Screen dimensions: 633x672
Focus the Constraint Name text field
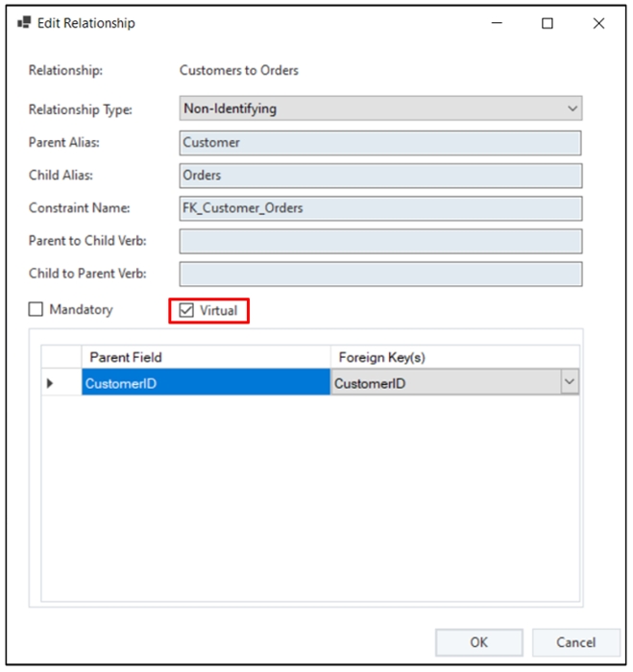380,208
